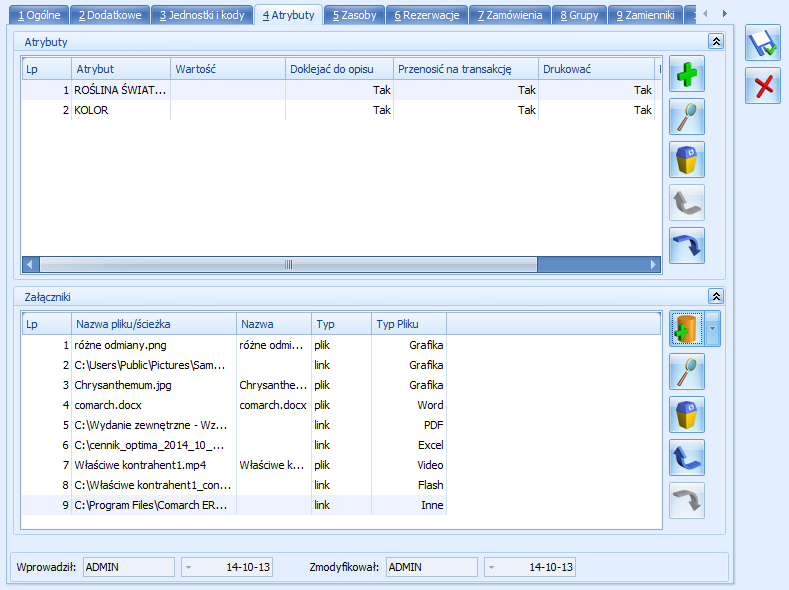Select the ROŚLINA ŚWIAT... attribute row
789x590 pixels.
(x=341, y=90)
